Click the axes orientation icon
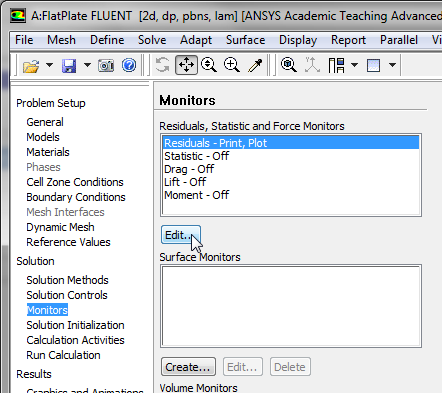This screenshot has height=393, width=442. pyautogui.click(x=312, y=65)
